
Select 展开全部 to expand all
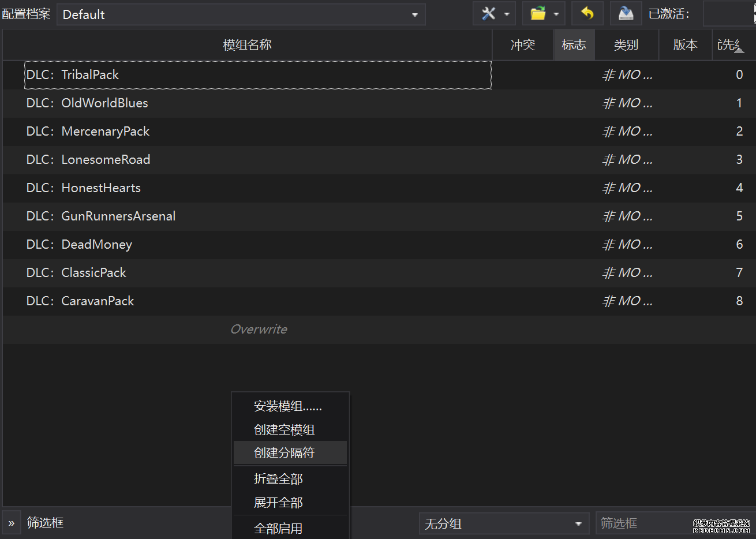[x=278, y=503]
